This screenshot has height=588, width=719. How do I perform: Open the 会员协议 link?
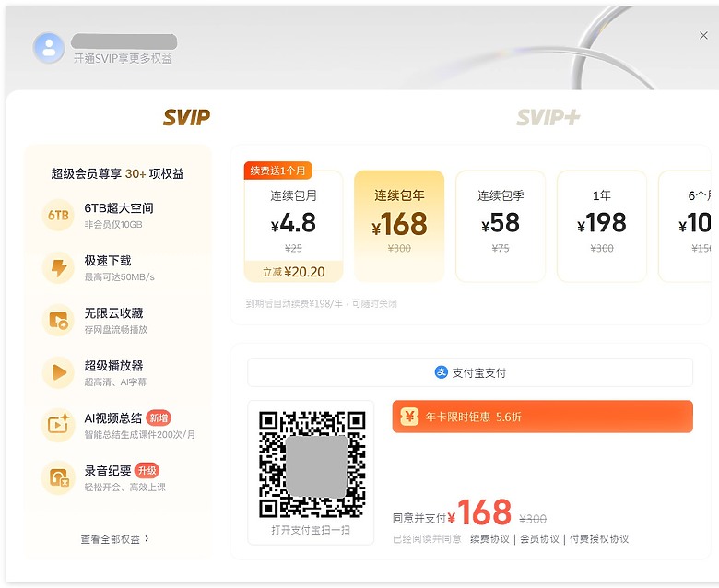(539, 539)
